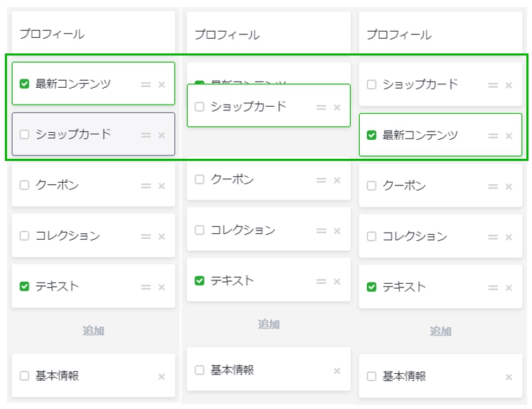
Task: Click コレクション drag handle in middle panel
Action: (x=321, y=231)
